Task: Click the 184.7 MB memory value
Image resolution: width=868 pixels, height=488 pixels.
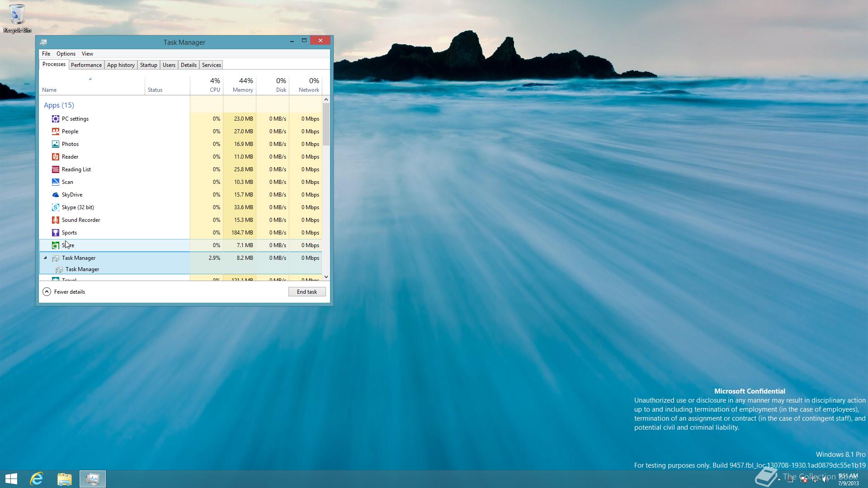Action: (242, 233)
